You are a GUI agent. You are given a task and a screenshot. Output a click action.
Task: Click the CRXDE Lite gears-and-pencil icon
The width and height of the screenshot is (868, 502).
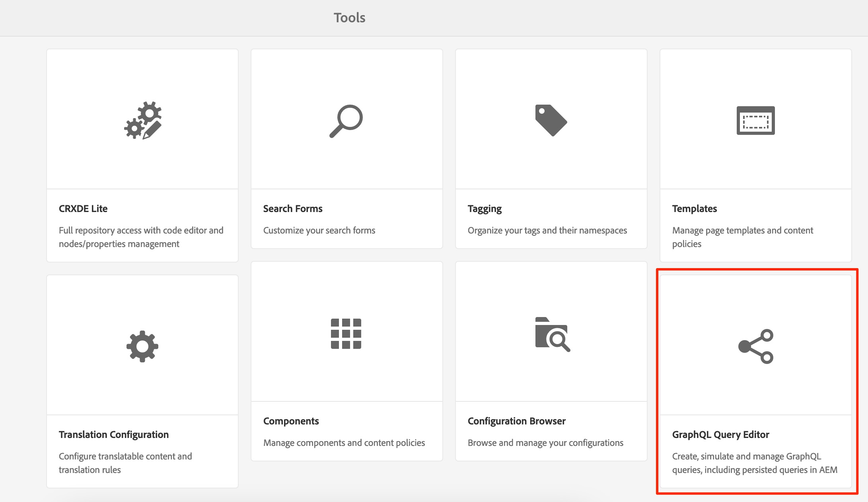tap(143, 120)
